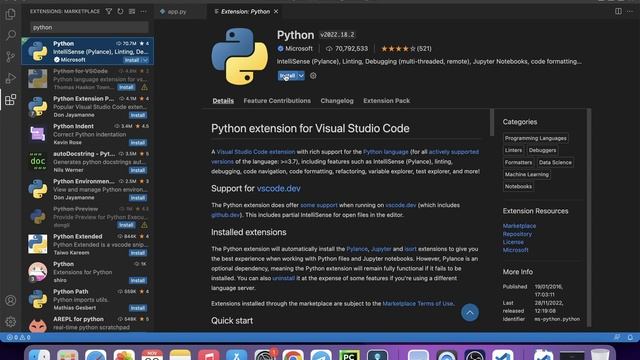
Task: Clear extensions search results icon
Action: [132, 11]
